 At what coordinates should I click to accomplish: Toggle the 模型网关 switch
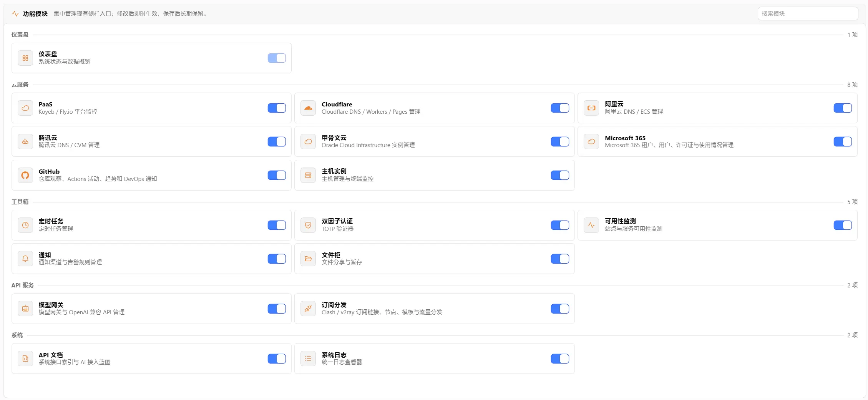coord(277,309)
